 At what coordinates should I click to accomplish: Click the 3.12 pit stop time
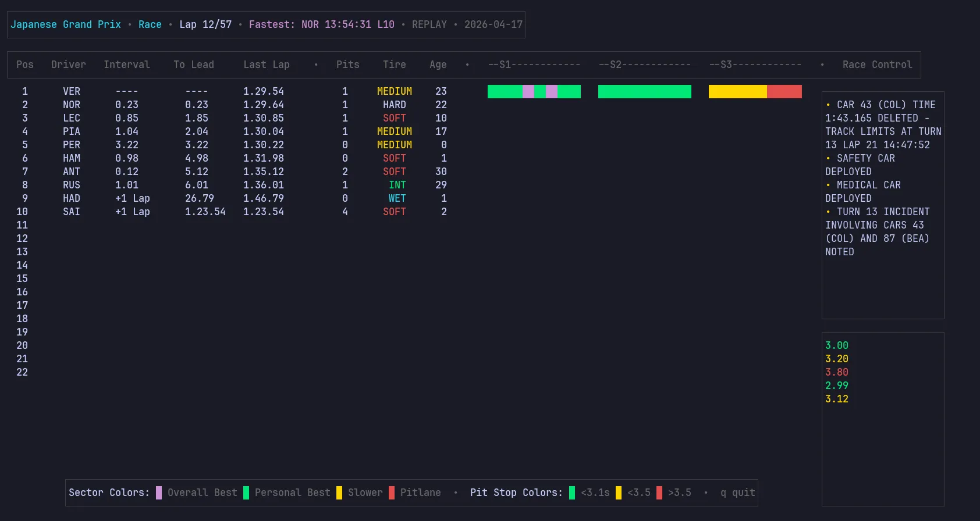837,399
